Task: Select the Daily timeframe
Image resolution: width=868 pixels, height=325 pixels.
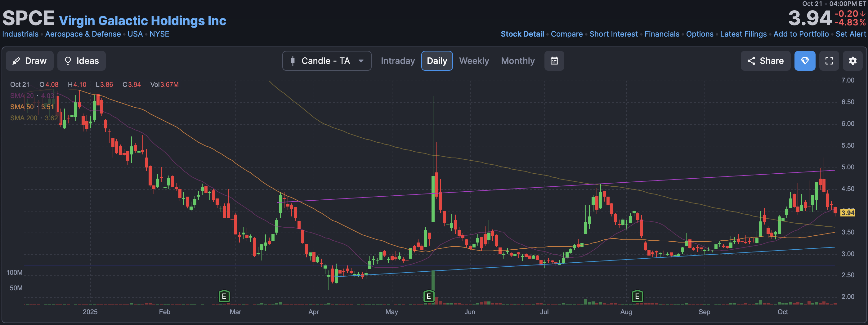Action: (x=437, y=61)
